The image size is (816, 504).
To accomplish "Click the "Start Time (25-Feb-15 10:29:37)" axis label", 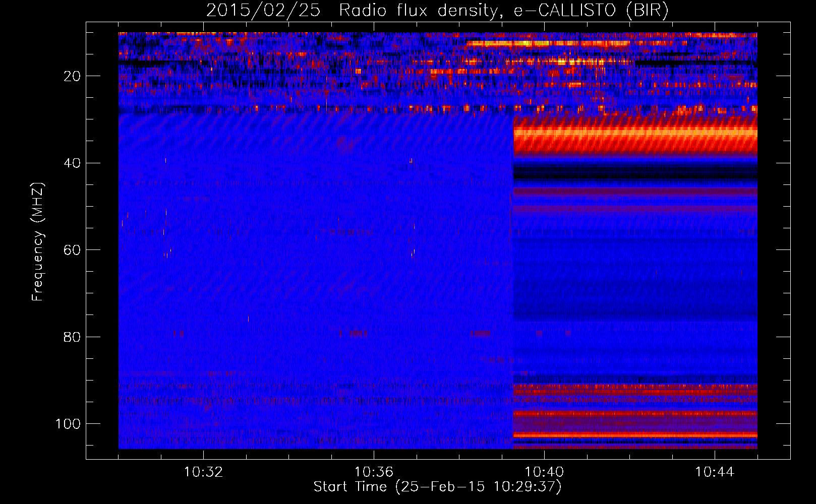I will pyautogui.click(x=437, y=487).
